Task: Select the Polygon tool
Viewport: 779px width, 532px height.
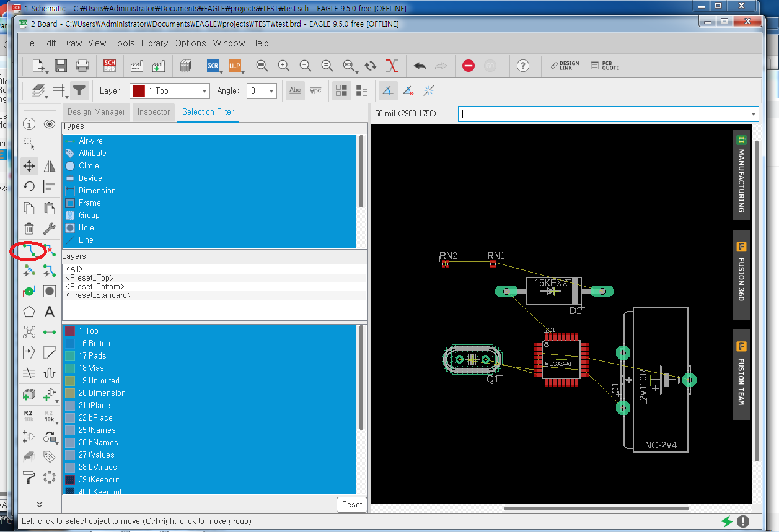Action: (x=29, y=312)
